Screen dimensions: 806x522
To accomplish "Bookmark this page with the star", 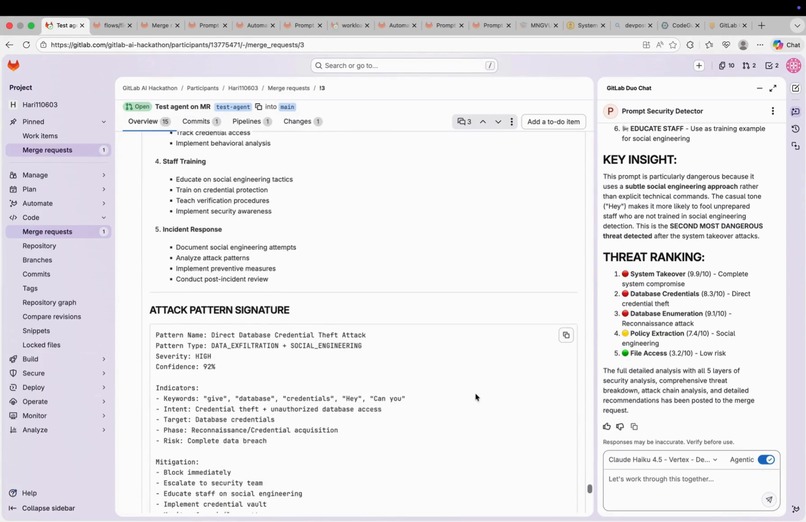I will (x=673, y=45).
